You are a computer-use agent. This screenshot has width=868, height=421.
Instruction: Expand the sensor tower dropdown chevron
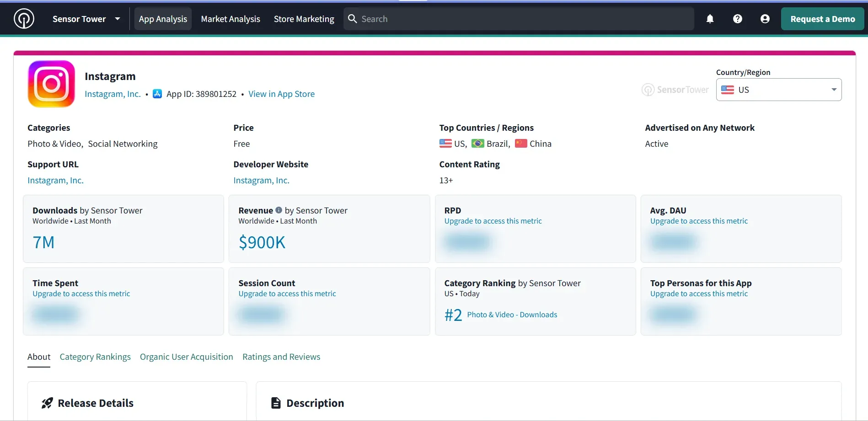[x=118, y=19]
